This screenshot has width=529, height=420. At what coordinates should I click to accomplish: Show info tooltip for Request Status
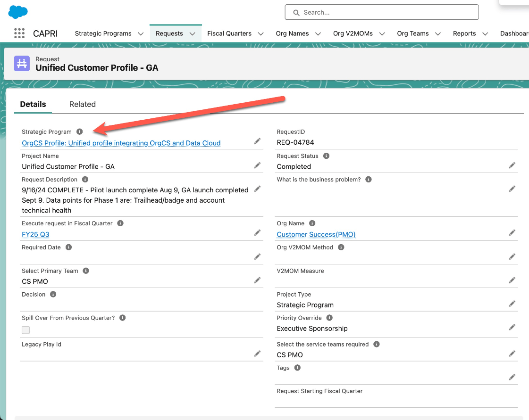326,156
